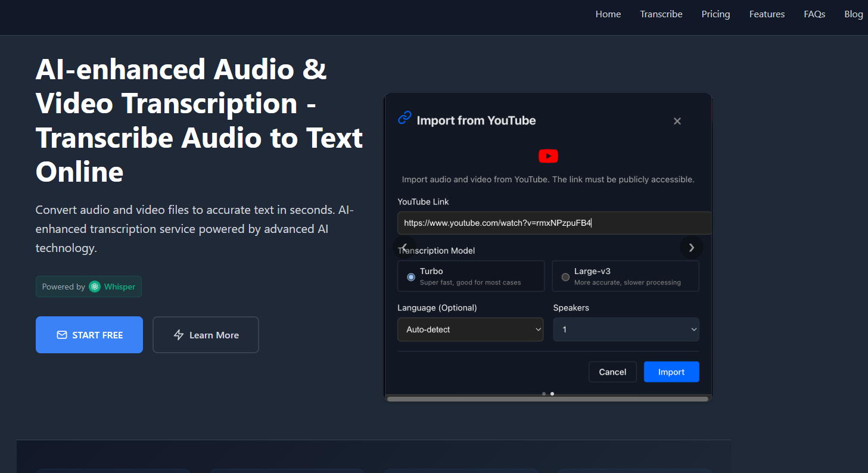Navigate to the Features menu item
Viewport: 868px width, 473px height.
pos(767,14)
